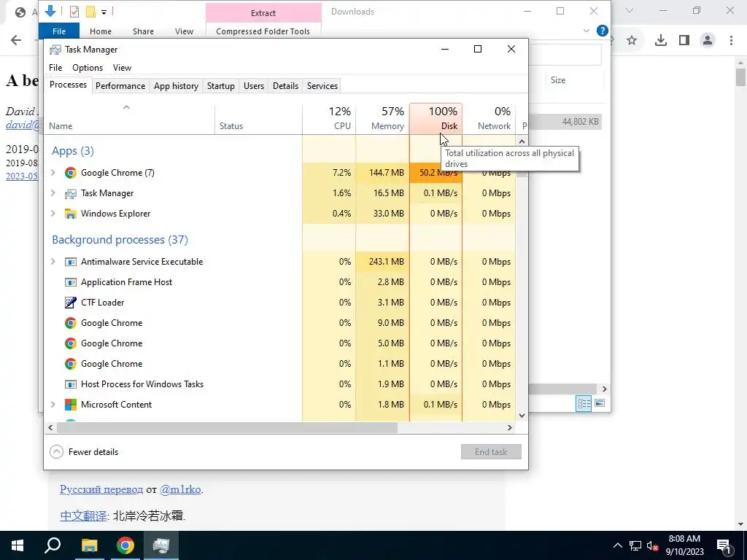Click the Host Process for Windows Tasks icon
The width and height of the screenshot is (747, 560).
(x=71, y=384)
